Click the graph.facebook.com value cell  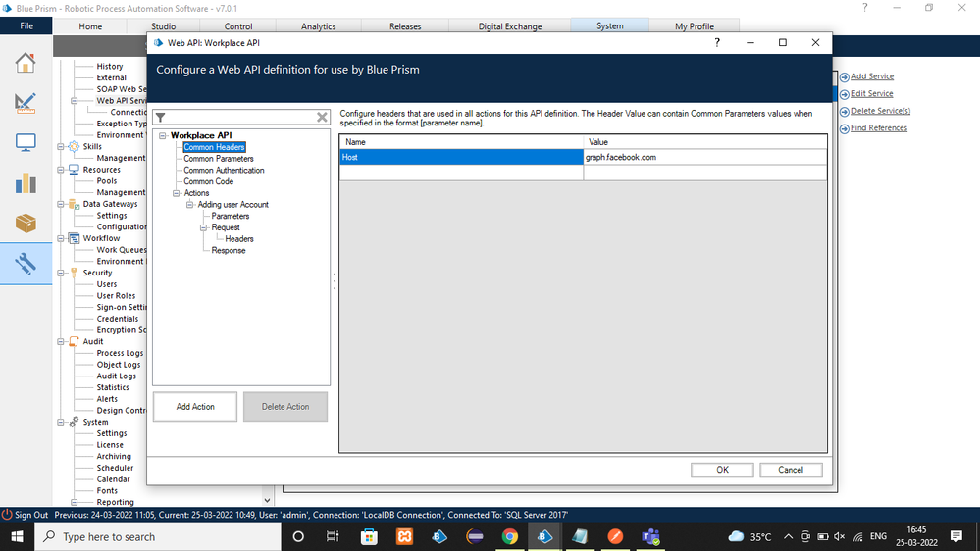(x=704, y=157)
